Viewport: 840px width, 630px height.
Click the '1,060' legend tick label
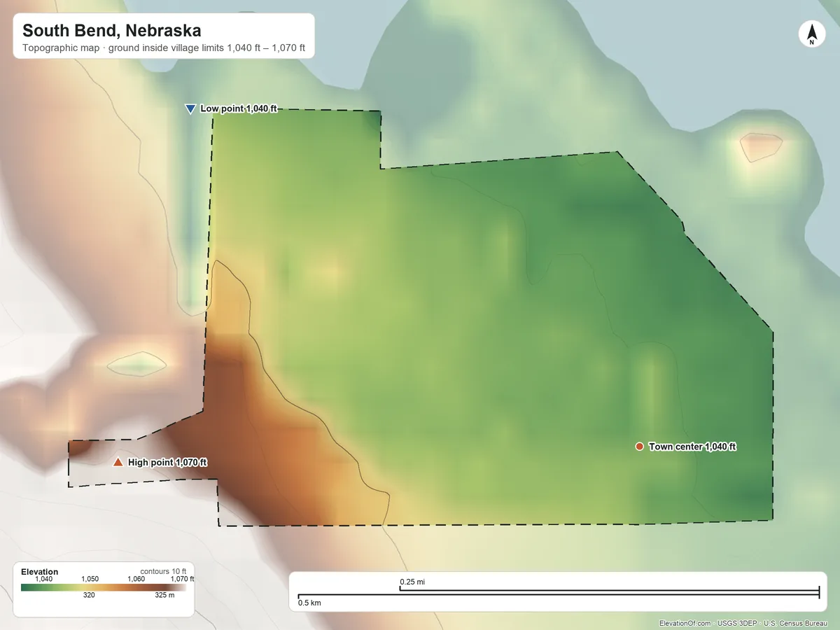(136, 579)
